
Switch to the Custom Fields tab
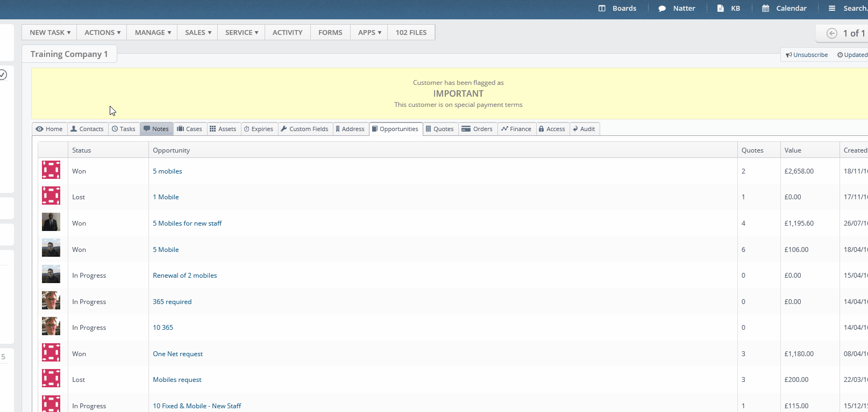click(x=304, y=129)
